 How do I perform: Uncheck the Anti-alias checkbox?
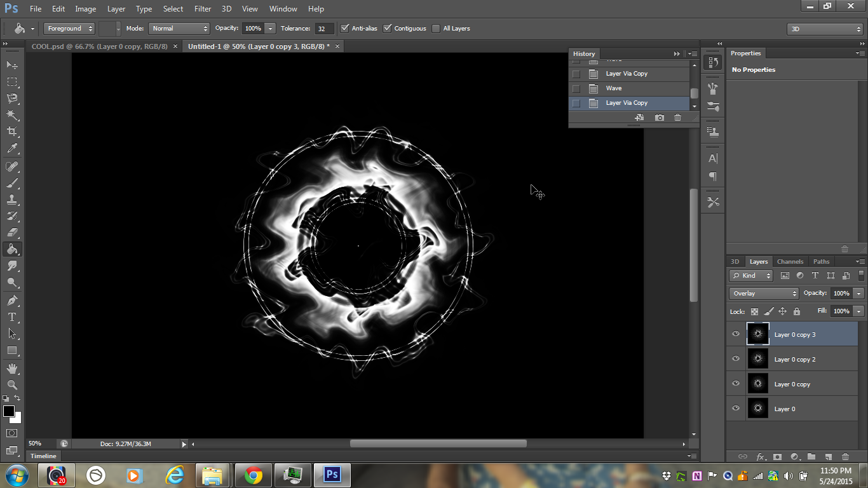coord(345,28)
